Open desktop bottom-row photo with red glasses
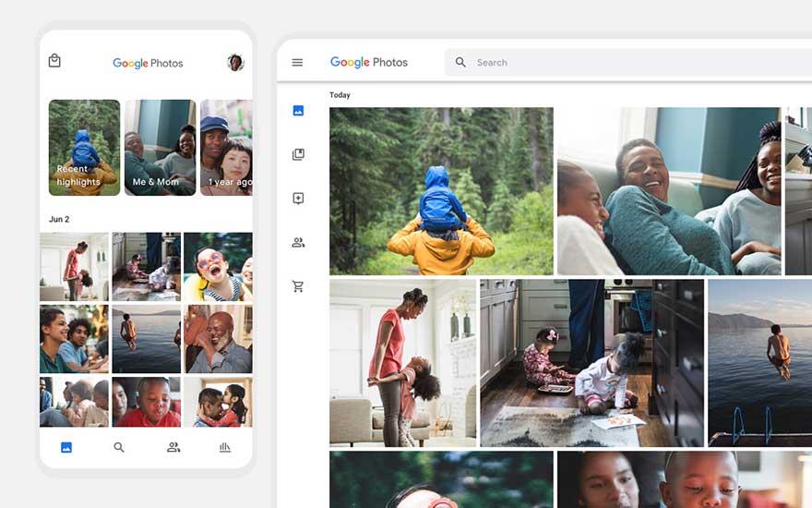Image resolution: width=812 pixels, height=508 pixels. click(441, 479)
